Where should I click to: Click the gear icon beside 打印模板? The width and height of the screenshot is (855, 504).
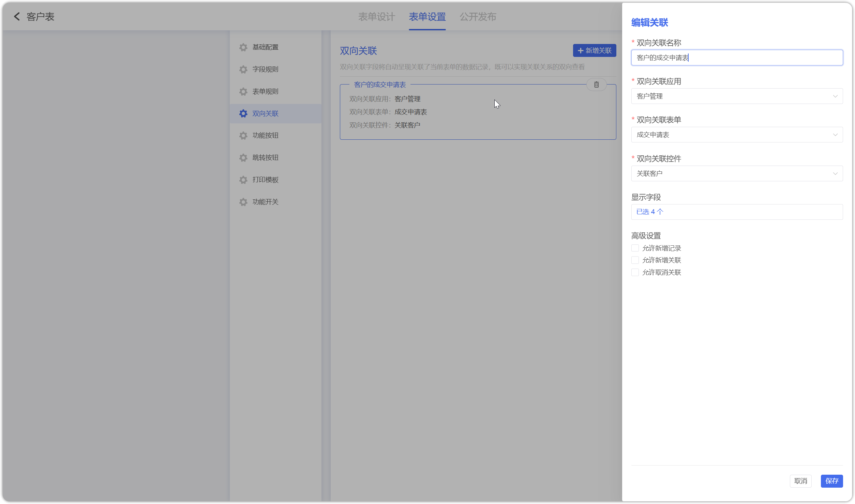coord(243,180)
